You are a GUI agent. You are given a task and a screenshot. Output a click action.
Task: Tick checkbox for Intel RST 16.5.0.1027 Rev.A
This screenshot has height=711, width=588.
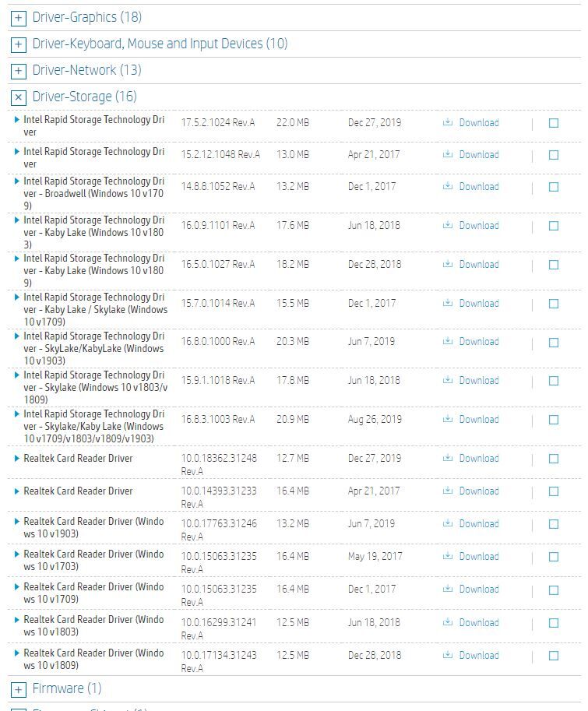(554, 264)
